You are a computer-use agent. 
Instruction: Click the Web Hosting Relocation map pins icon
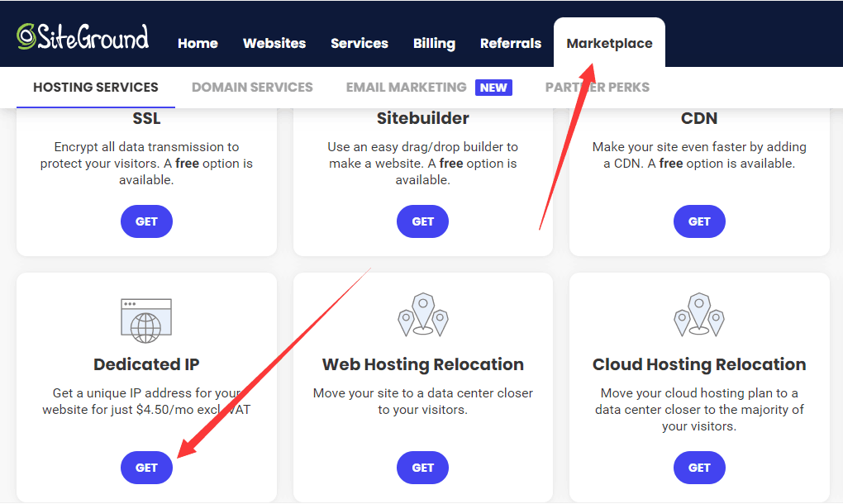[x=423, y=315]
